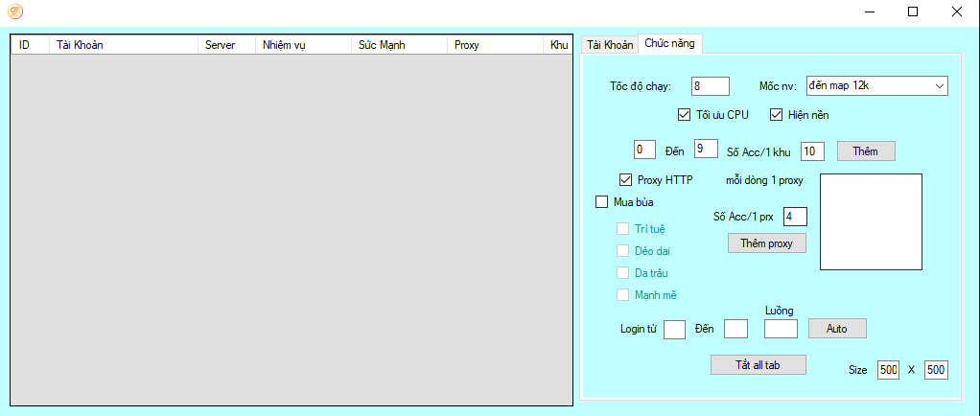
Task: Maximize the application window
Action: (x=913, y=12)
